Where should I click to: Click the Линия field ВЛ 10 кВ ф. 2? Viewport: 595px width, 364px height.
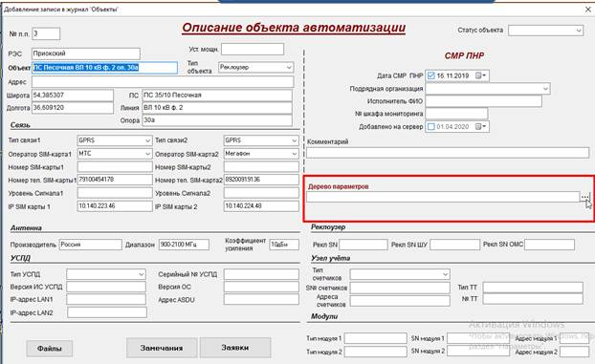coord(217,108)
